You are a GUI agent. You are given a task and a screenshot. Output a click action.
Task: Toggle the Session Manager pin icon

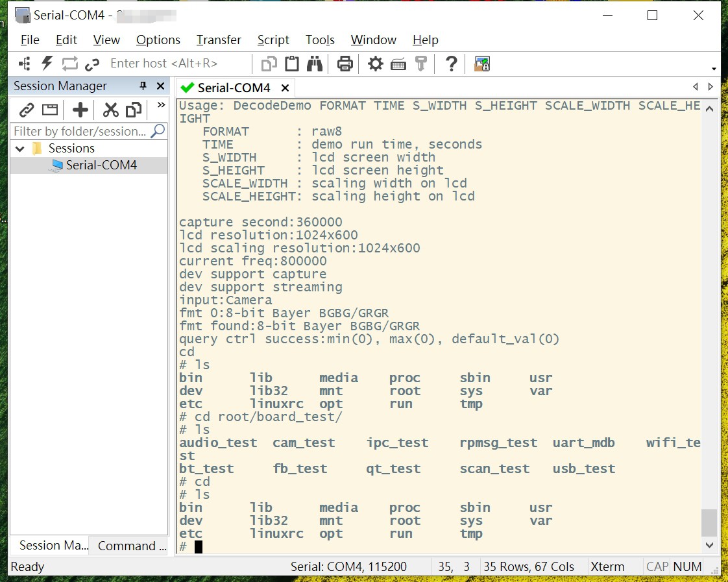click(x=143, y=86)
